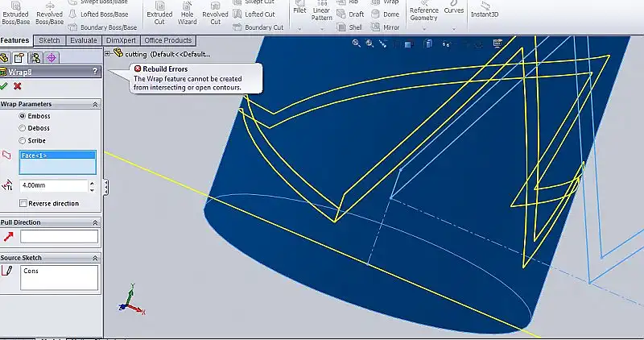Select the Deboss radio option
The image size is (644, 340).
coord(22,128)
